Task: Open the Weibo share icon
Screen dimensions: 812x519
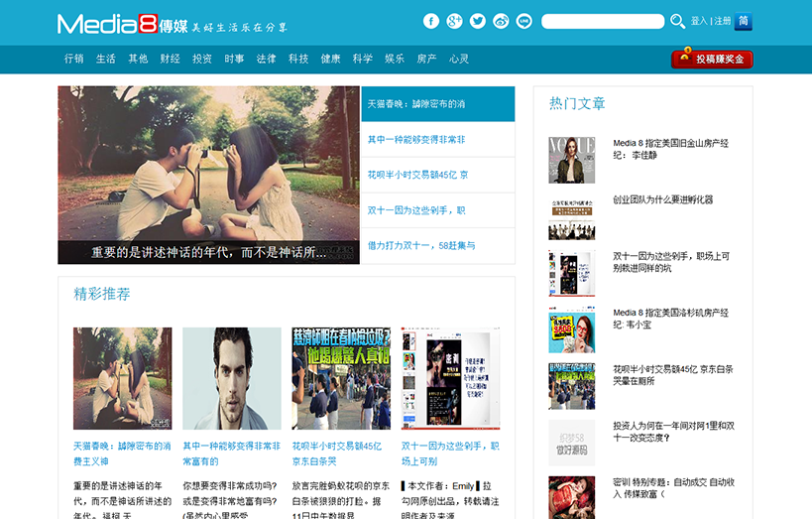Action: [x=501, y=21]
